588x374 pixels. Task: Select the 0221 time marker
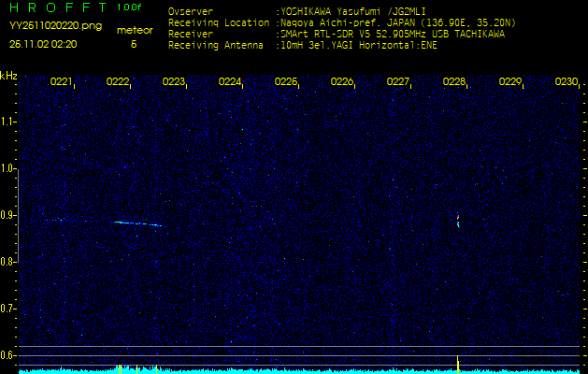(61, 81)
